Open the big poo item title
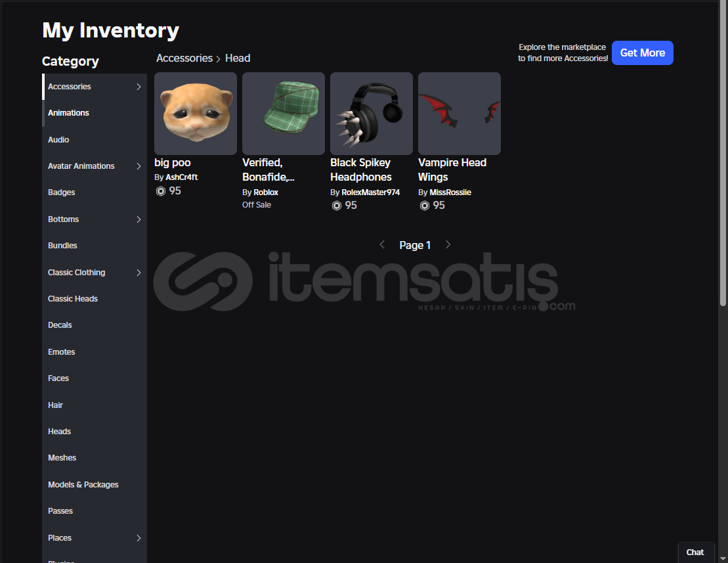Screen dimensions: 728x563 click(172, 162)
